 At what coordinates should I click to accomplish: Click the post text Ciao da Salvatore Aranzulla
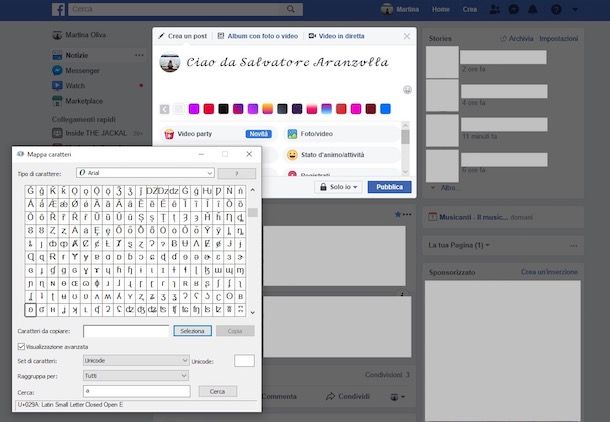(287, 62)
